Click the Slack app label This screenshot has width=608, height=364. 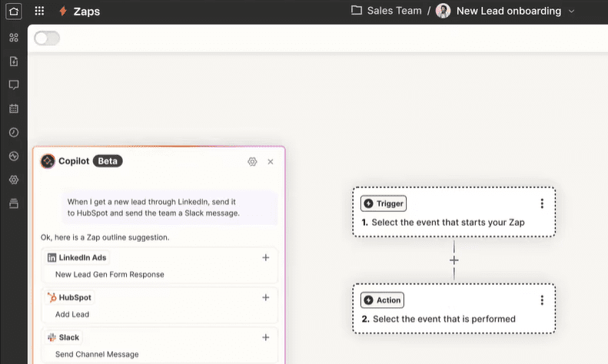pos(63,337)
